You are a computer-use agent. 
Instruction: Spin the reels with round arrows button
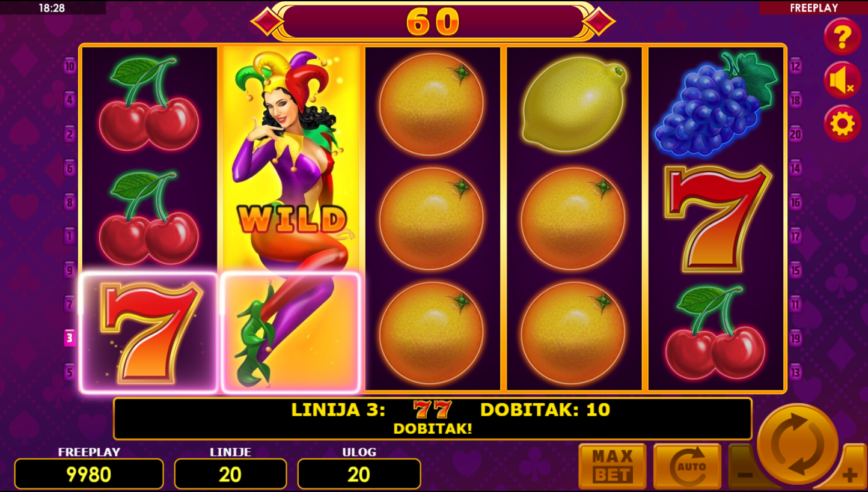click(x=798, y=445)
